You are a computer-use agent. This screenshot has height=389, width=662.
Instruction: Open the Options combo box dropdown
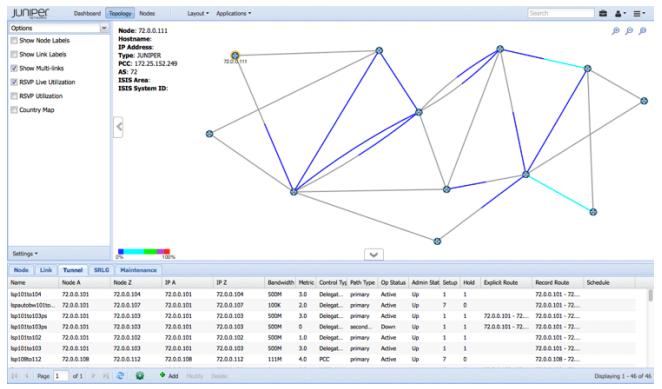pos(104,28)
